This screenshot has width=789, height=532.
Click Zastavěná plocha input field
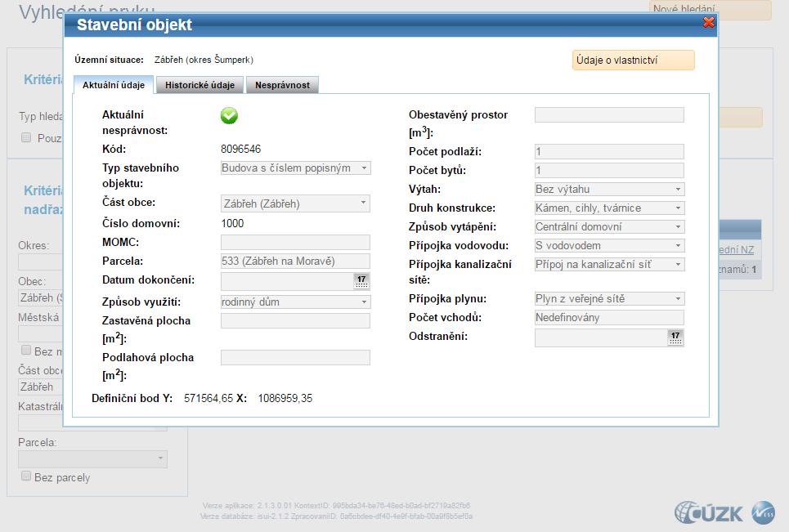(x=295, y=321)
